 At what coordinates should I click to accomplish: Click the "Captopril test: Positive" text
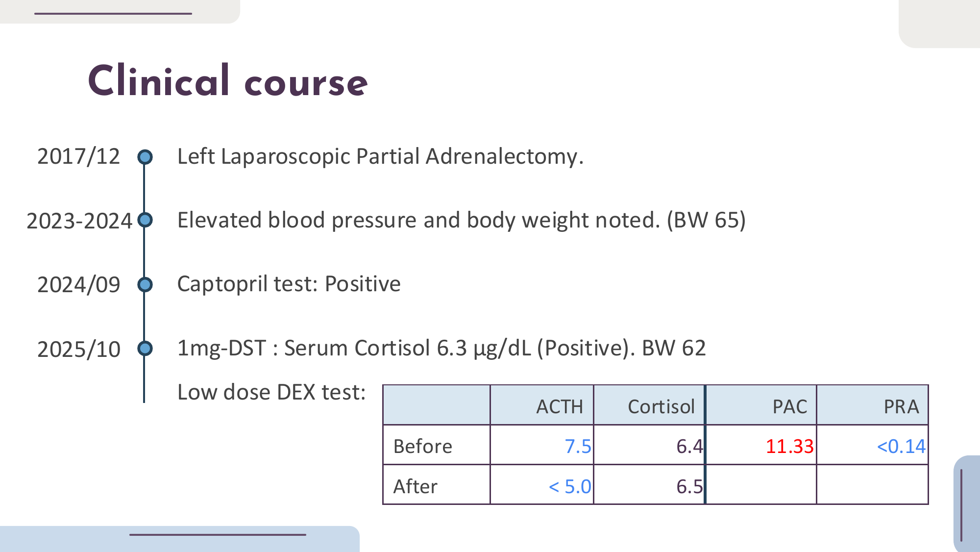[x=289, y=284]
